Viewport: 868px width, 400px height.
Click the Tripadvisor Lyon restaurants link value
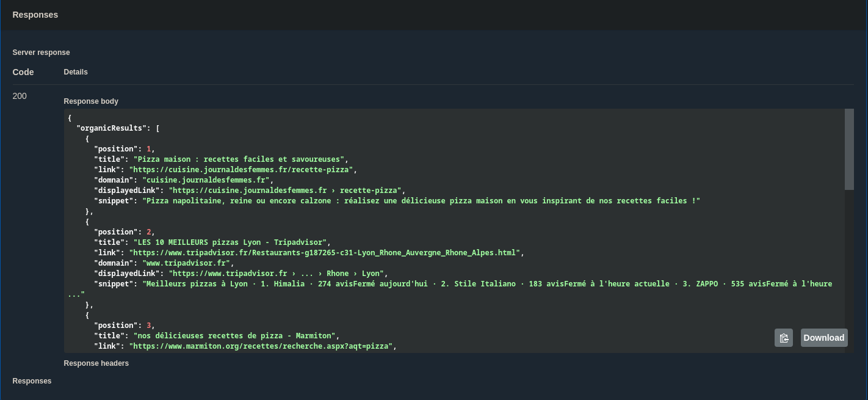pos(326,252)
